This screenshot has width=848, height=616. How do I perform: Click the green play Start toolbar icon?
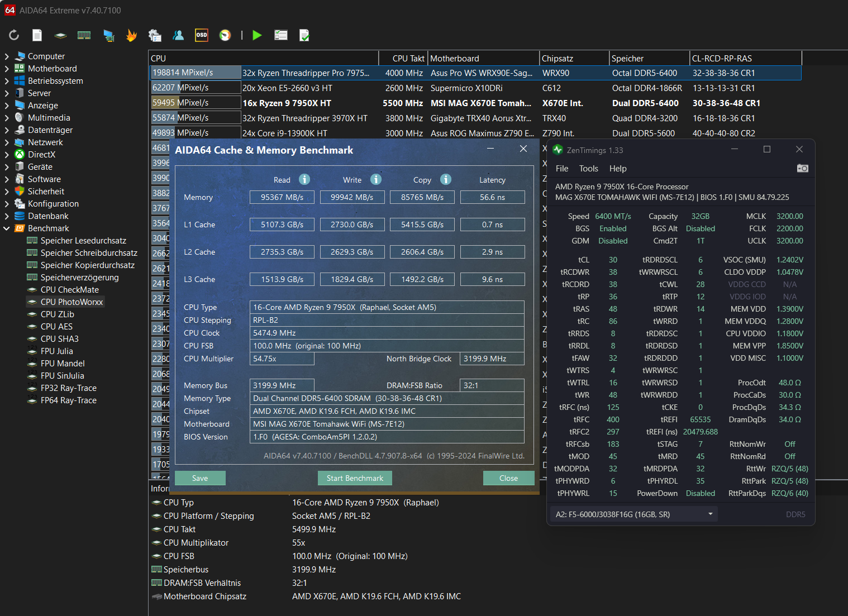(x=257, y=35)
